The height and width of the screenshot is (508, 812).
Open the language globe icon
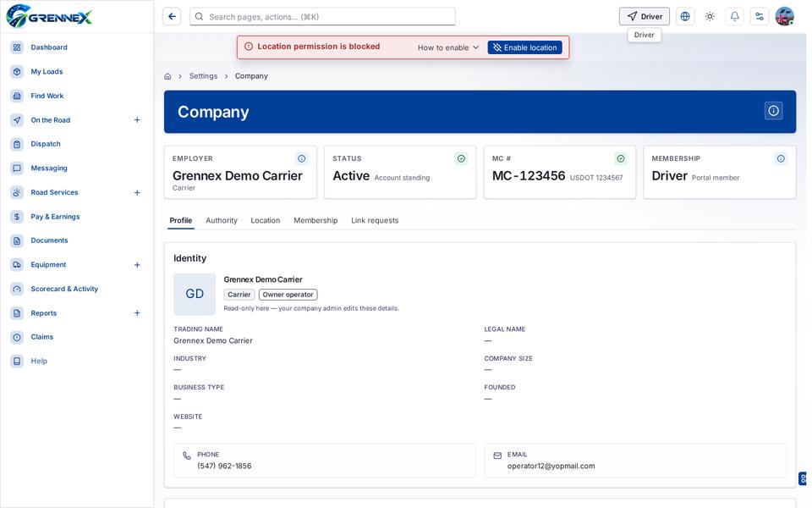tap(685, 17)
